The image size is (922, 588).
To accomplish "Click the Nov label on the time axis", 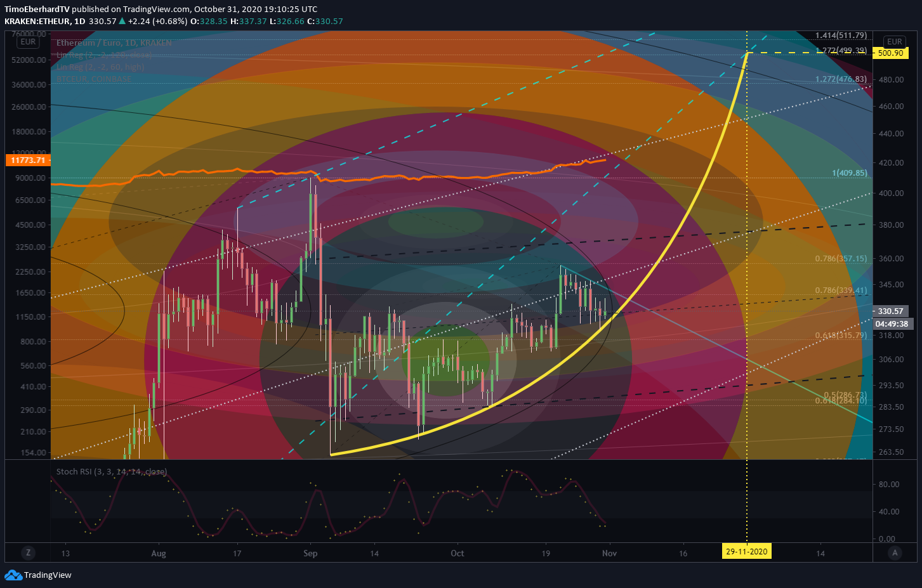I will (609, 553).
